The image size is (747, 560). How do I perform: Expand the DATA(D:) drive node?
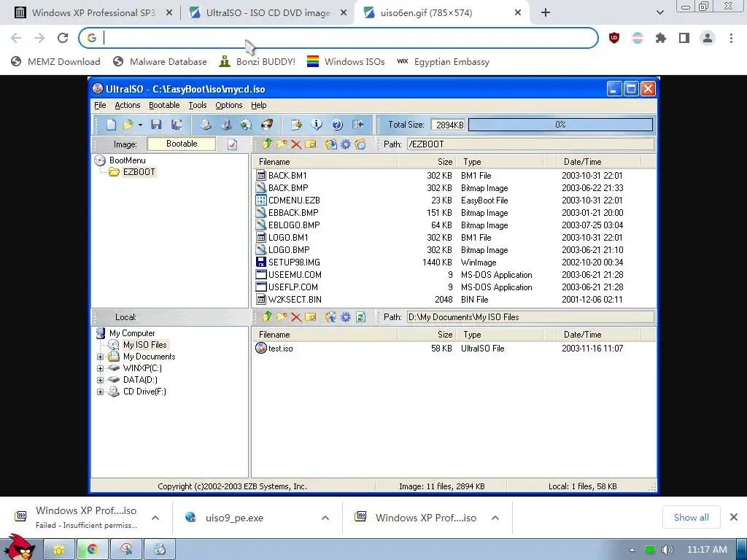point(100,380)
